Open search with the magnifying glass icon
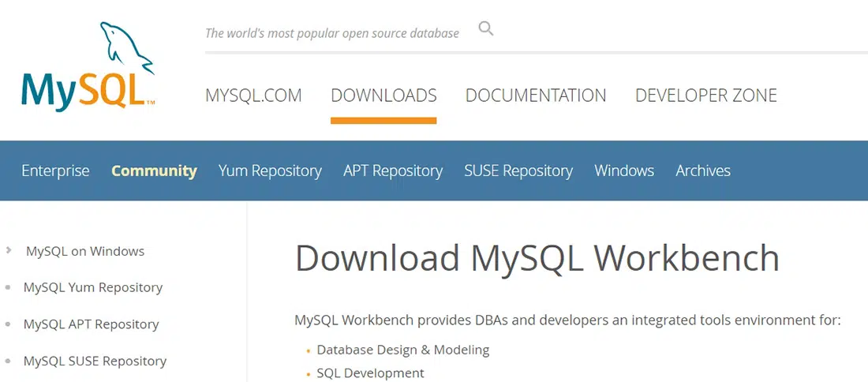This screenshot has height=382, width=868. (486, 30)
